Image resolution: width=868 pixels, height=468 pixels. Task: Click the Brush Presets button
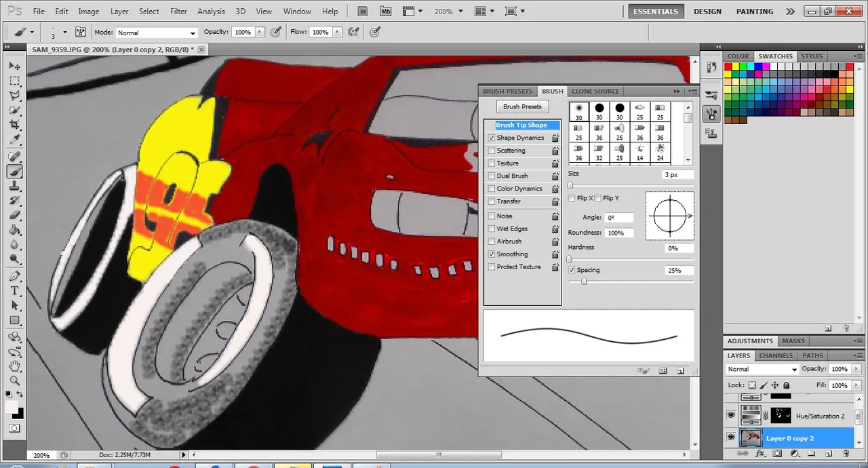(522, 106)
